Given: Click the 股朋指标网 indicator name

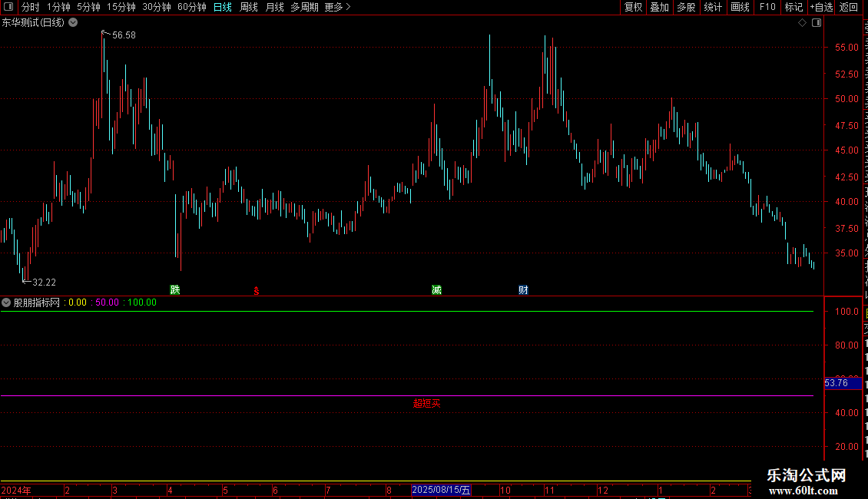Looking at the screenshot, I should click(37, 302).
